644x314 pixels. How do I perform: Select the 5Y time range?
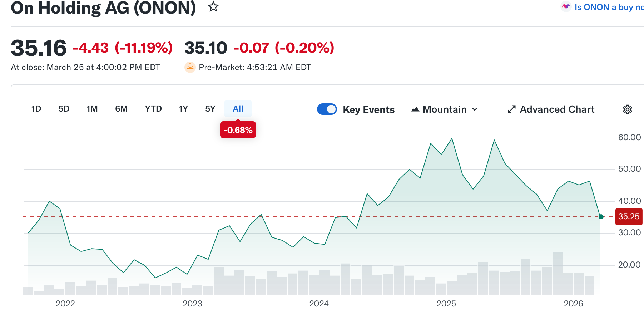pos(210,109)
